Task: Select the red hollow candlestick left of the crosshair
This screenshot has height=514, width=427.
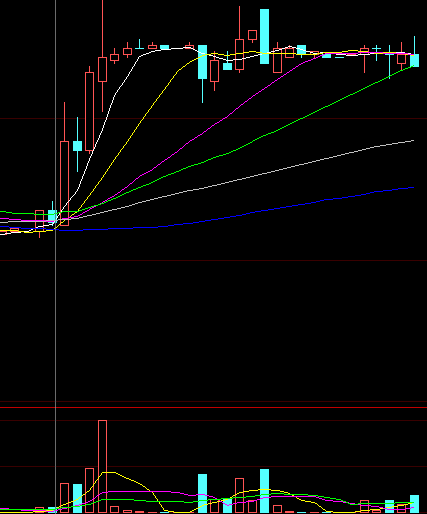Action: pos(39,219)
